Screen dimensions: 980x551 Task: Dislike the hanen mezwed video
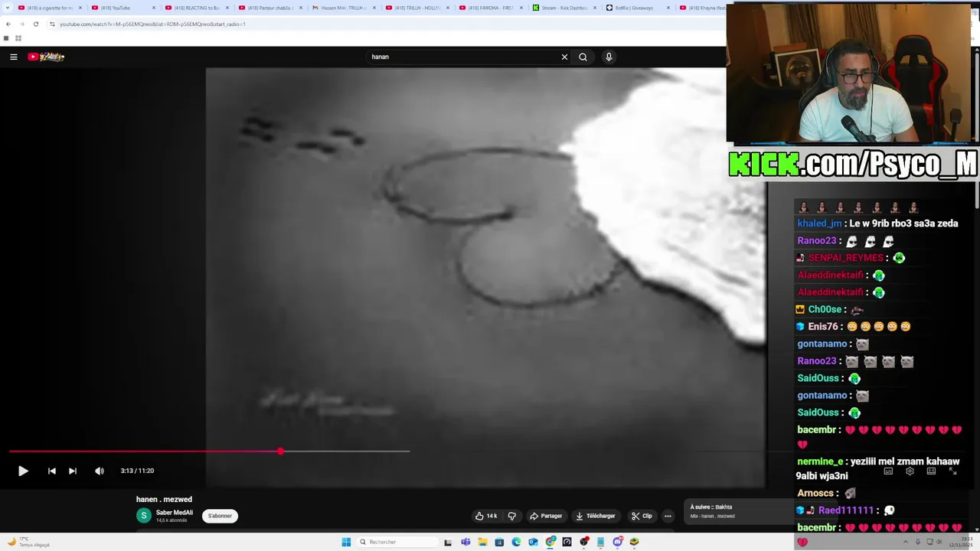tap(512, 516)
